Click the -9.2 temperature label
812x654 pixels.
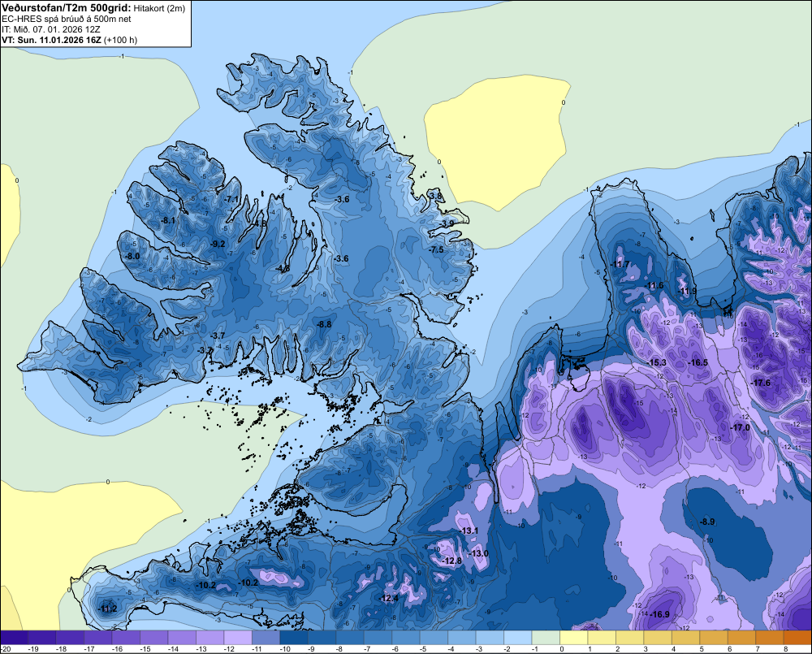(218, 244)
